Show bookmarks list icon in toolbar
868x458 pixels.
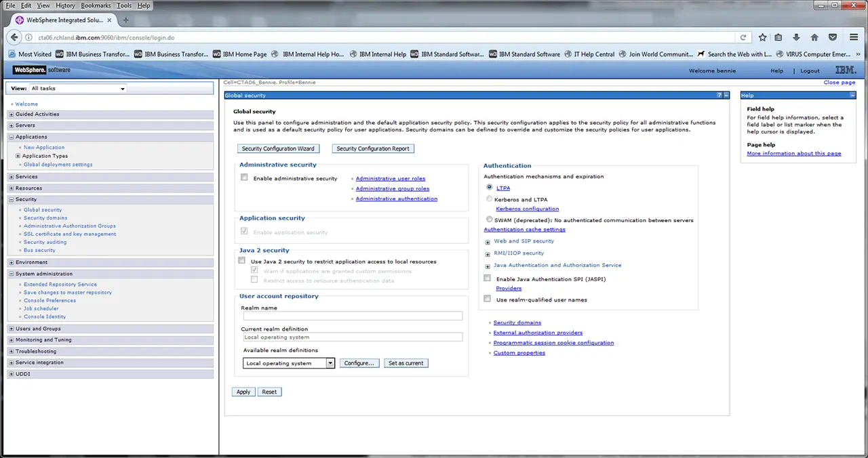(778, 37)
